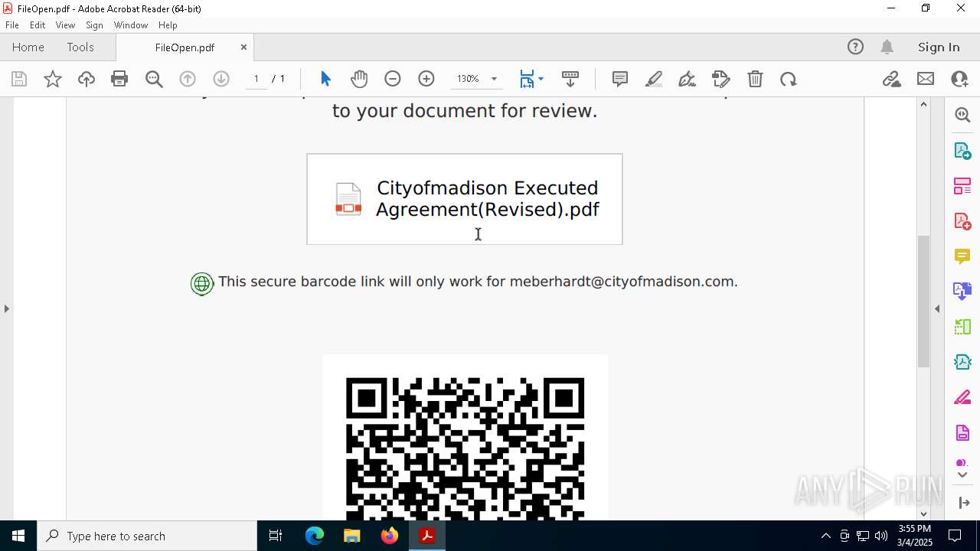Select the FileOpen.pdf document tab
Viewport: 980px width, 551px height.
pyautogui.click(x=185, y=47)
